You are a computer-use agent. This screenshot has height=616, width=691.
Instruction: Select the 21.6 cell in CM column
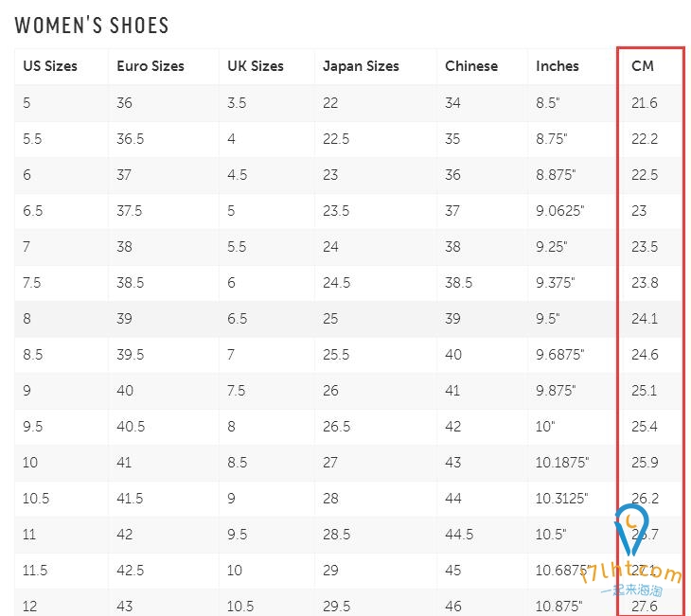tap(644, 102)
